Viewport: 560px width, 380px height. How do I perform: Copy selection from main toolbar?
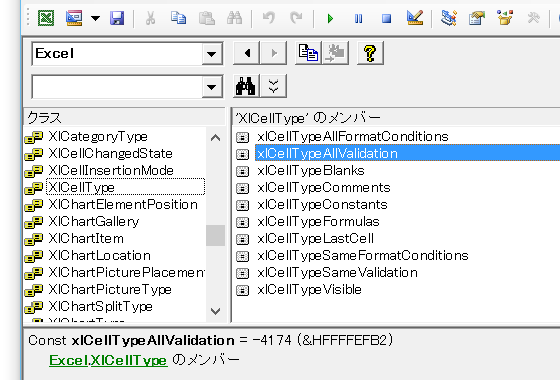pyautogui.click(x=178, y=18)
